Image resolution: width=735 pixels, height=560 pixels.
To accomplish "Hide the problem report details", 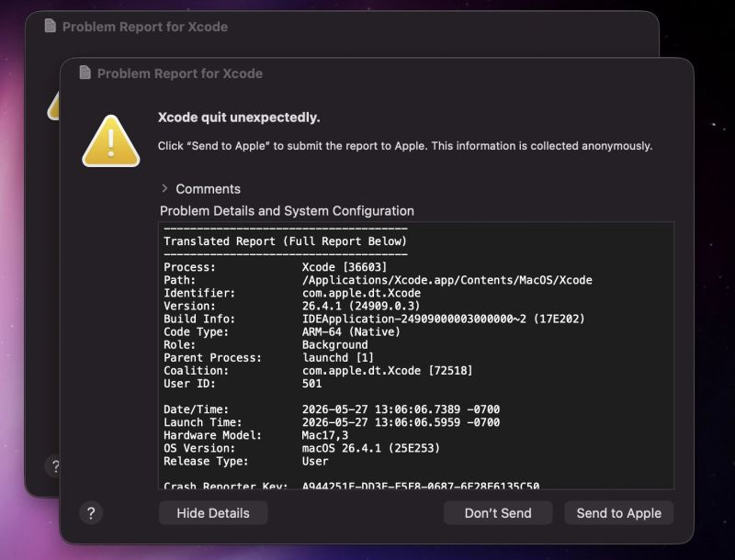I will (213, 513).
